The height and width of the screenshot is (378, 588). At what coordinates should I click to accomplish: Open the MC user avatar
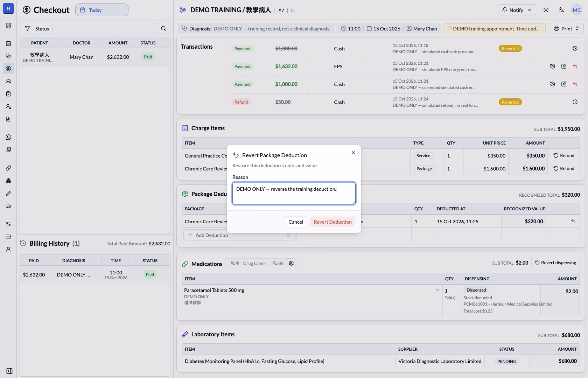(x=577, y=10)
